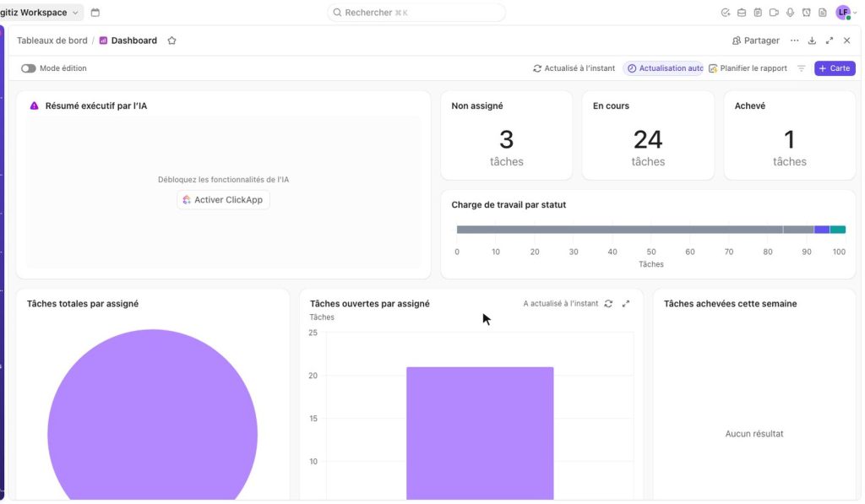This screenshot has width=865, height=504.
Task: Open the three-dots more options menu
Action: click(x=794, y=41)
